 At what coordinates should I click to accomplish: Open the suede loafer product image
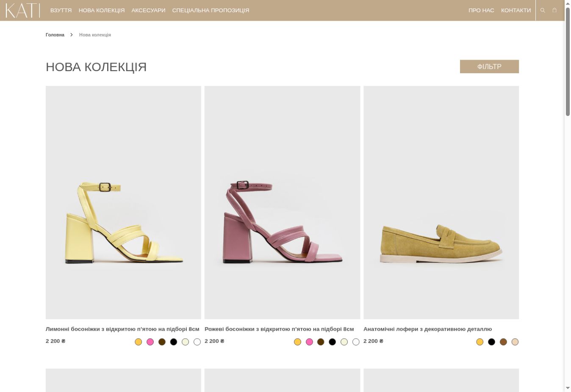point(441,202)
